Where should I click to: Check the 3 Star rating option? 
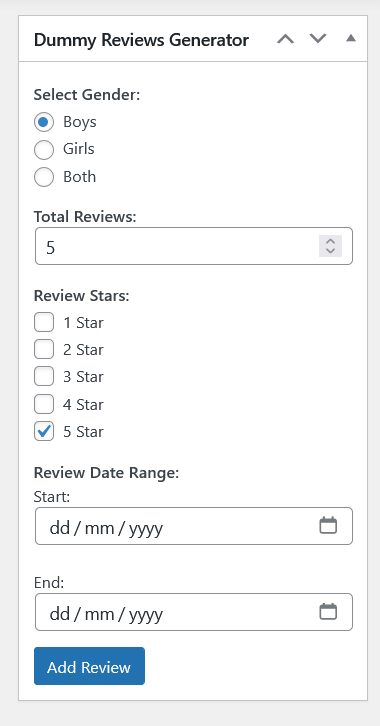click(44, 377)
